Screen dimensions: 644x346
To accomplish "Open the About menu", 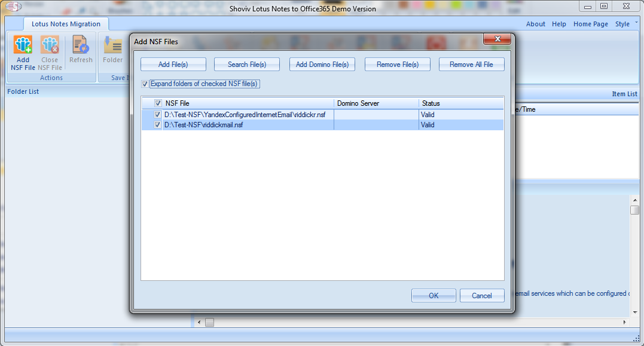I will click(x=536, y=24).
